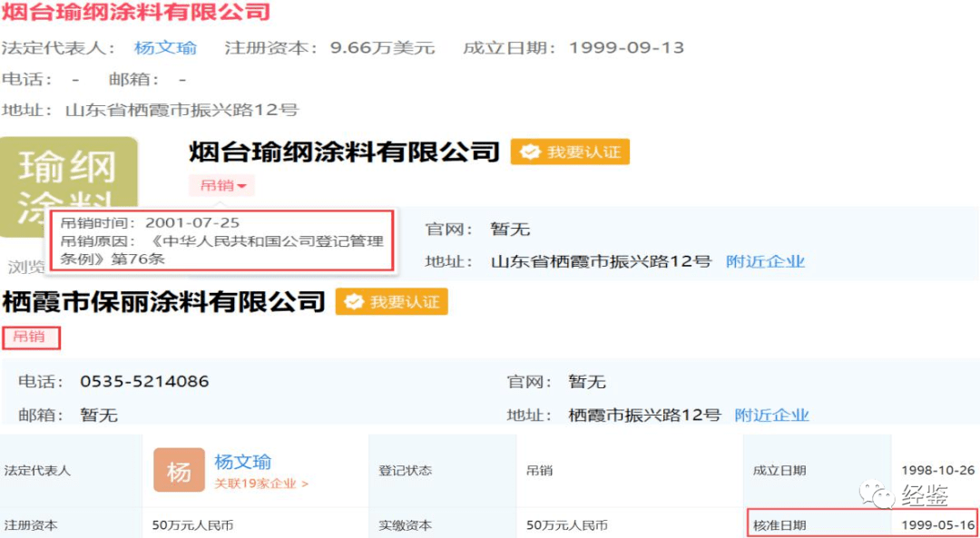Select the 注册资本 value 50万元人民币
Image resolution: width=980 pixels, height=538 pixels.
tap(193, 525)
